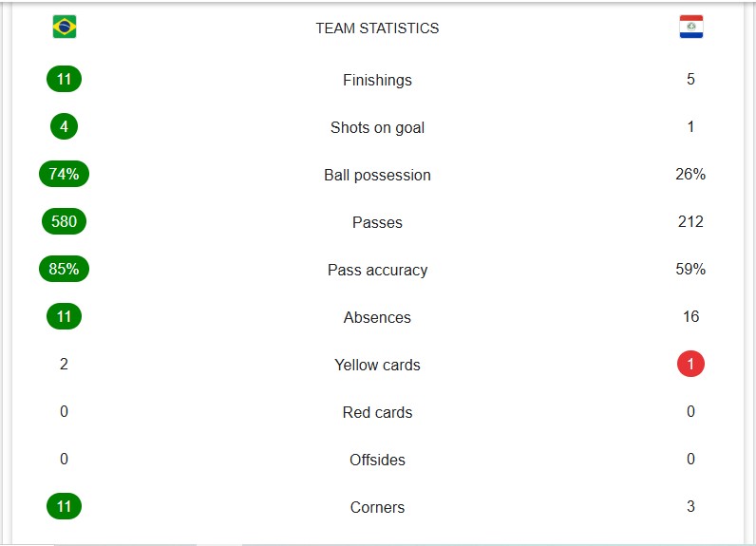Image resolution: width=756 pixels, height=546 pixels.
Task: Select the Yellow cards row label
Action: click(377, 365)
